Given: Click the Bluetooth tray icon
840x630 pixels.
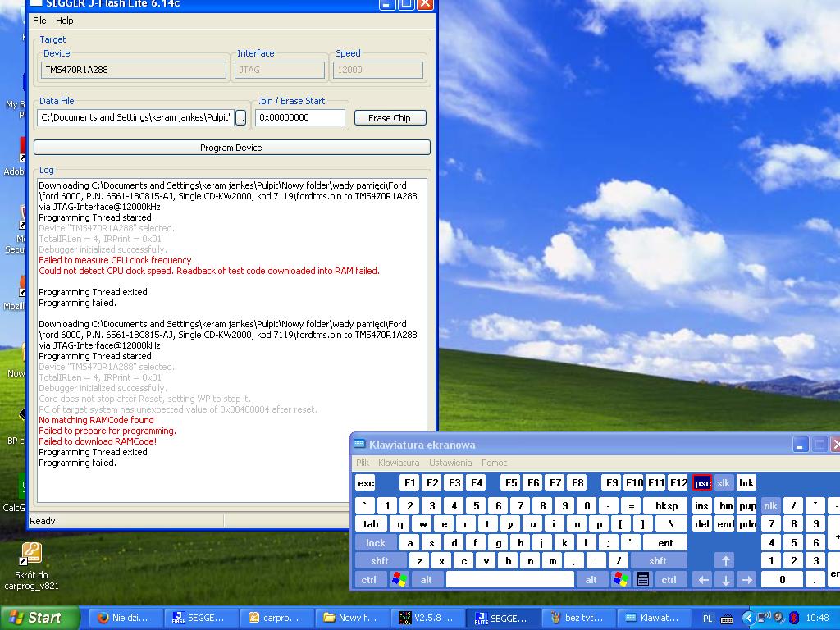Looking at the screenshot, I should [794, 618].
